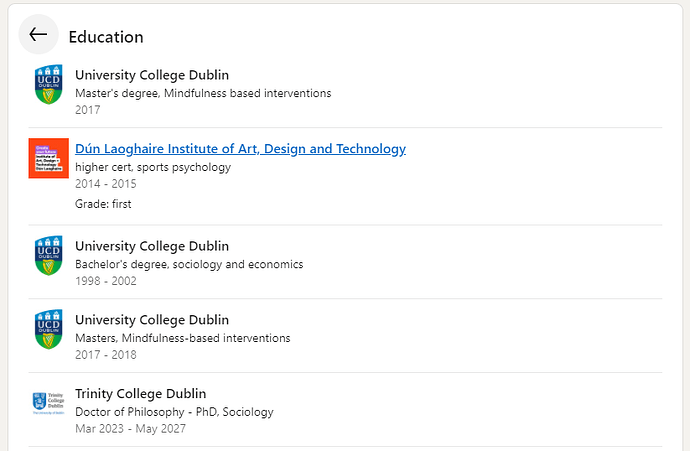Image resolution: width=690 pixels, height=451 pixels.
Task: Click the higher cert, sports psychology line
Action: [x=153, y=167]
